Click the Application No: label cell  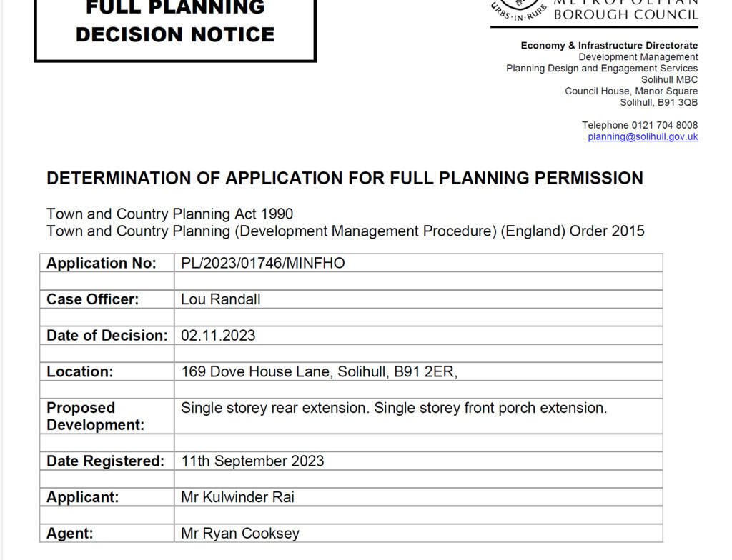(107, 263)
